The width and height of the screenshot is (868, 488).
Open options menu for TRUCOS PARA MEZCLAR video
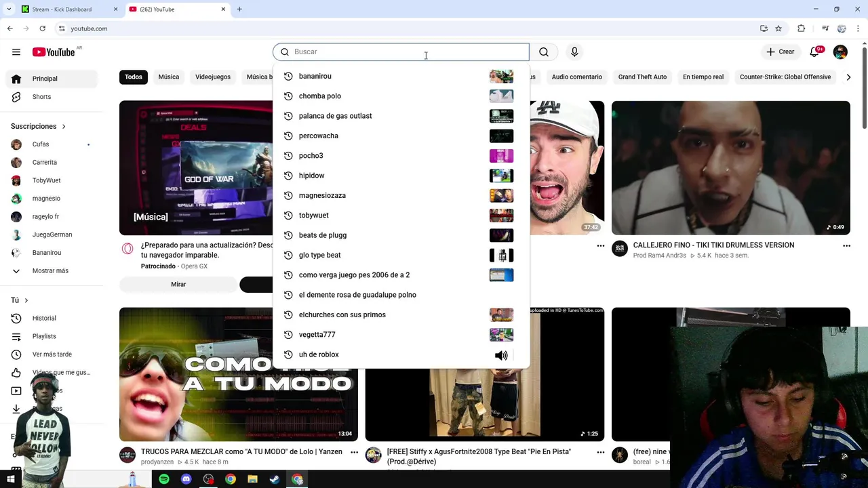[354, 452]
